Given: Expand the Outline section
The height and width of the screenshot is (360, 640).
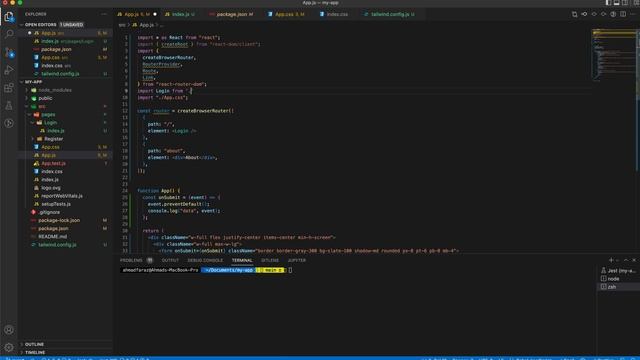Looking at the screenshot, I should (65, 344).
